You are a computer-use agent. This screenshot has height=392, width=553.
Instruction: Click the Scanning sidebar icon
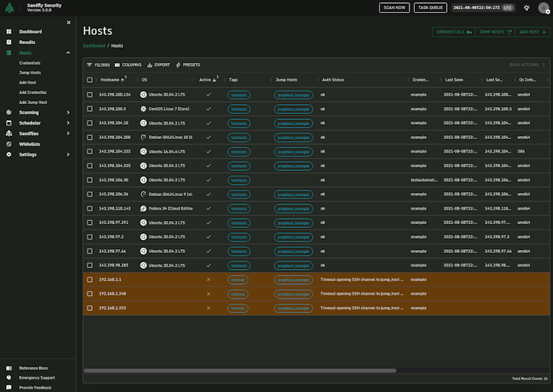(x=9, y=112)
